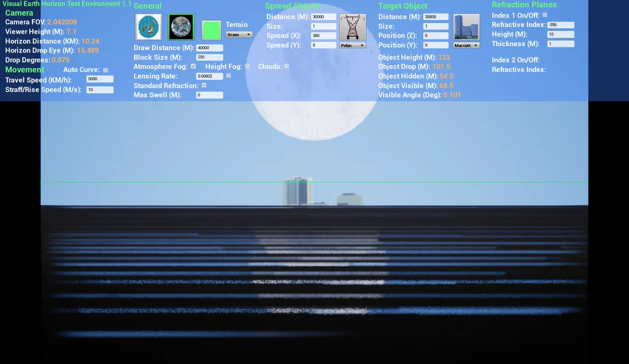
Task: Click the Viewer Height value 7.1
Action: coord(71,31)
